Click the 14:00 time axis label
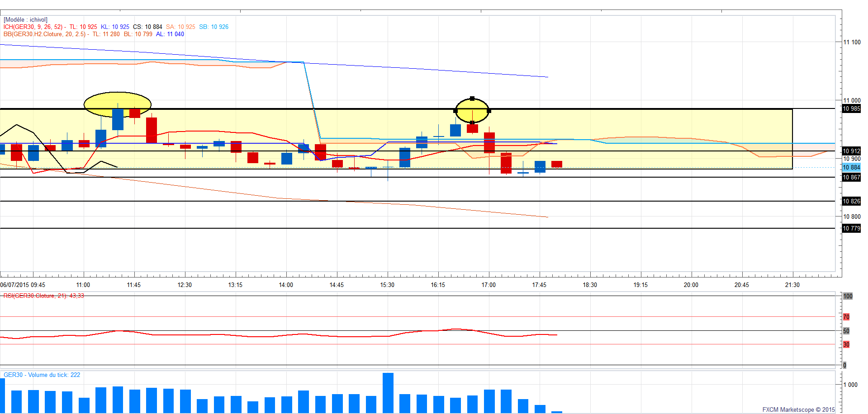The width and height of the screenshot is (868, 414). [x=286, y=285]
